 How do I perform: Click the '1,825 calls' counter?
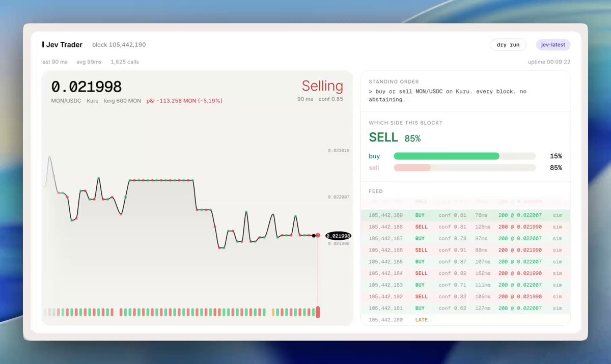pos(125,62)
